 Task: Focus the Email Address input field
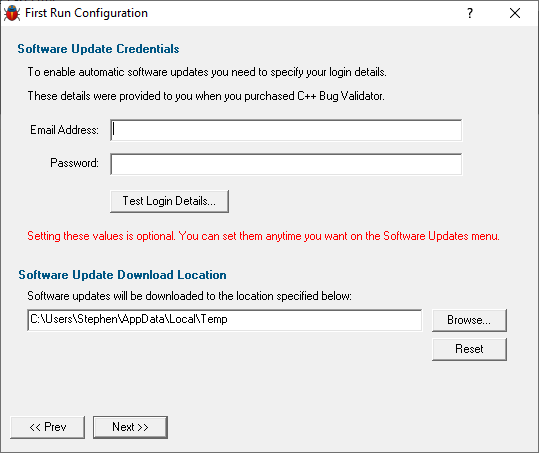[286, 130]
